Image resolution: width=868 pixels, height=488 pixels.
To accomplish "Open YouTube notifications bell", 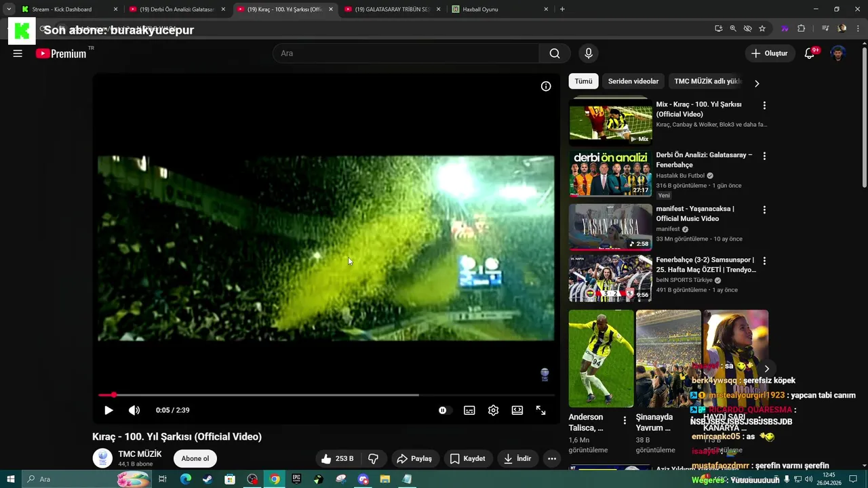I will tap(810, 54).
